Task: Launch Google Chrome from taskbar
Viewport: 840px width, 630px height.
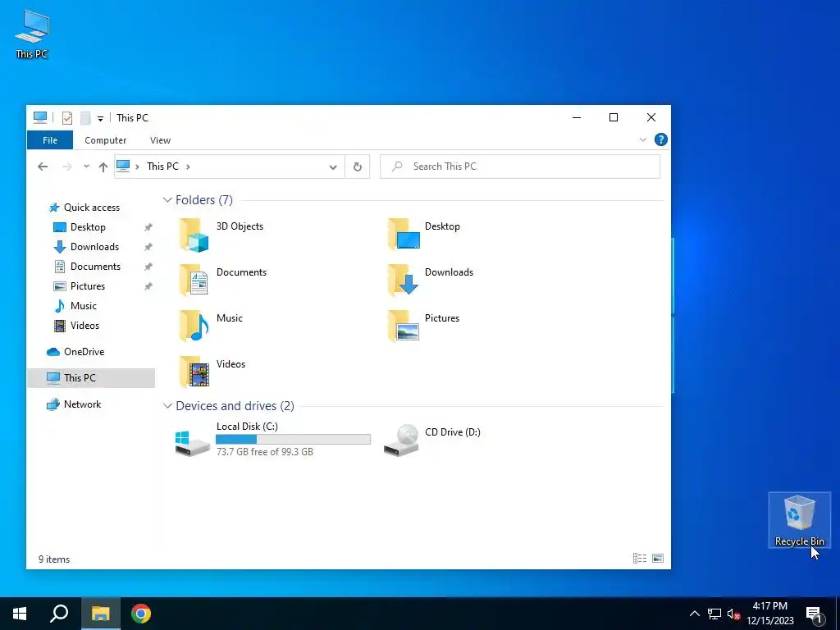Action: [141, 614]
